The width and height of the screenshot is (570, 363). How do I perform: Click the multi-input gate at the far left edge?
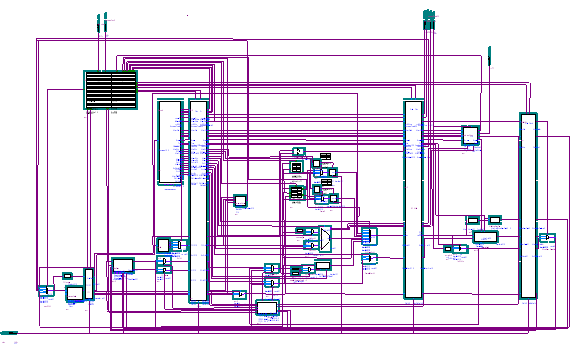tap(46, 291)
